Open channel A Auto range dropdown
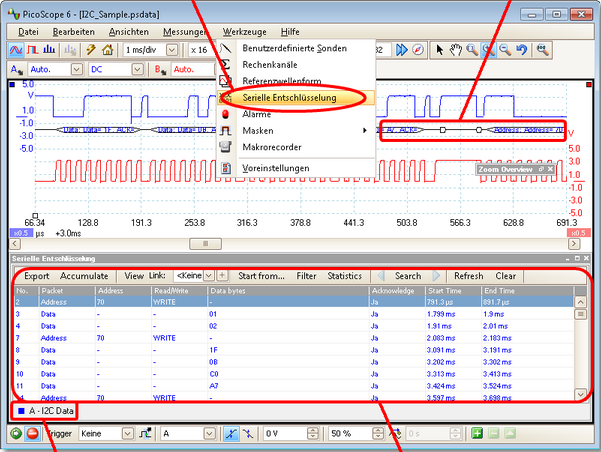Viewport: 601px width, 452px height. [x=77, y=70]
